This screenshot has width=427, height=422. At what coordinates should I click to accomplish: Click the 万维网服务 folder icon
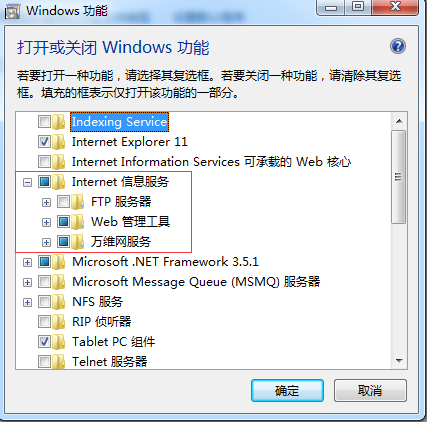(78, 242)
